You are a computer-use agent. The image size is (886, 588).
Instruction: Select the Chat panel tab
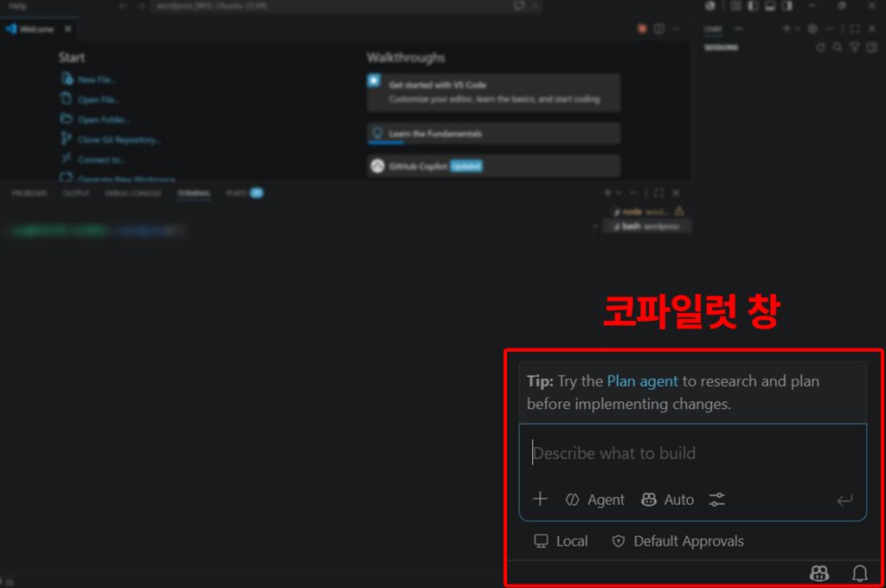tap(713, 29)
